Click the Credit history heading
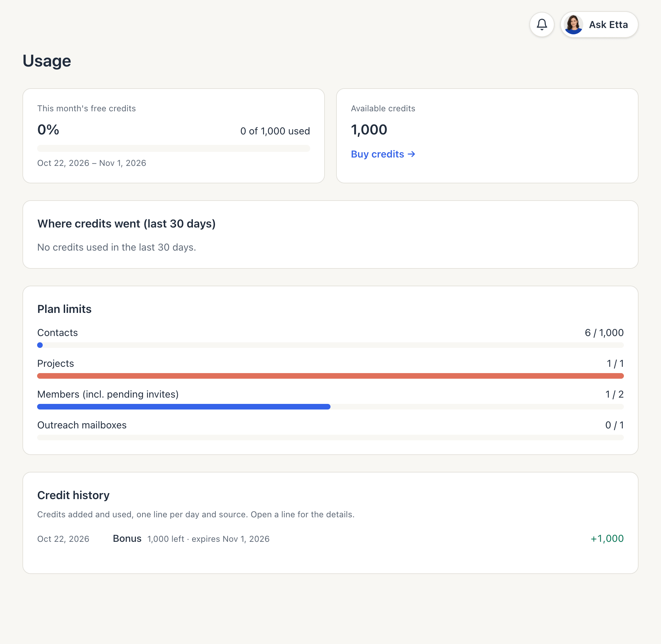661x644 pixels. tap(74, 495)
